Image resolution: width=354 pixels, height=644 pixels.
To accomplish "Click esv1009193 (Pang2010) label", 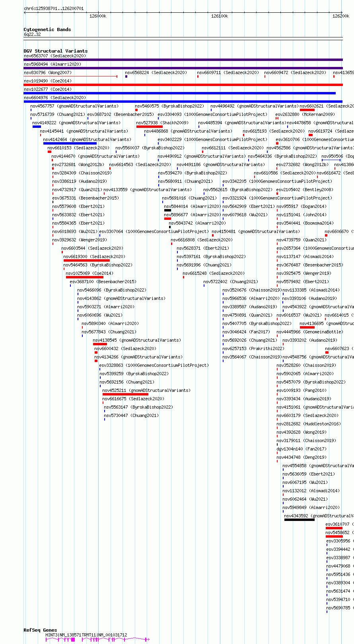I will coord(301,390).
